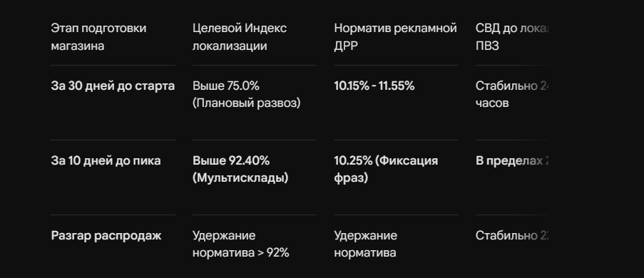Click the 'Норматив рекламной ДРР' header
Screen dimensions: 644x278
point(395,37)
